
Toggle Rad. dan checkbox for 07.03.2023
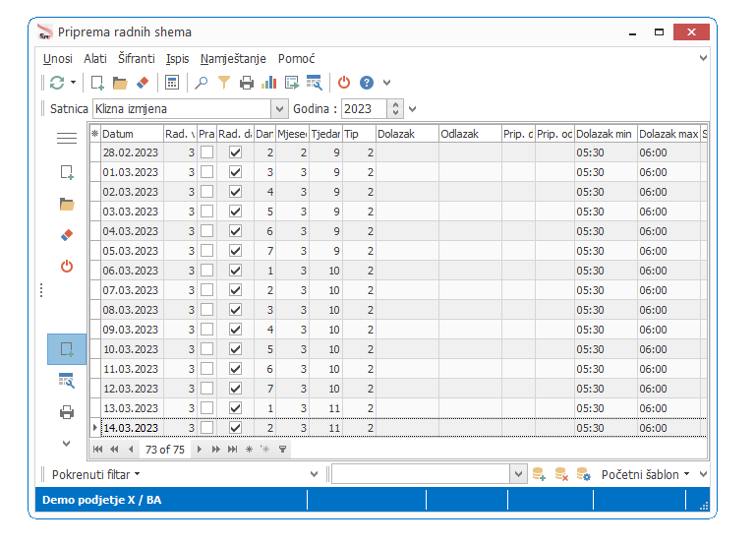(x=235, y=290)
